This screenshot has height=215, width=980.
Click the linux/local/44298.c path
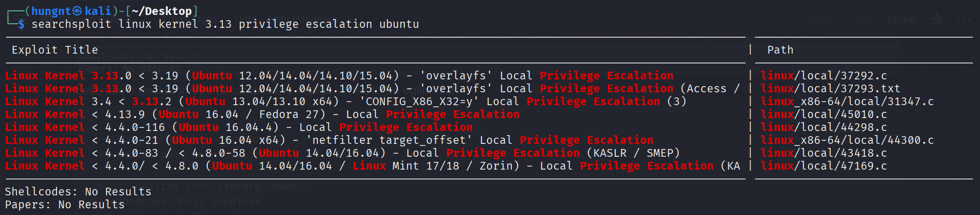tap(824, 127)
